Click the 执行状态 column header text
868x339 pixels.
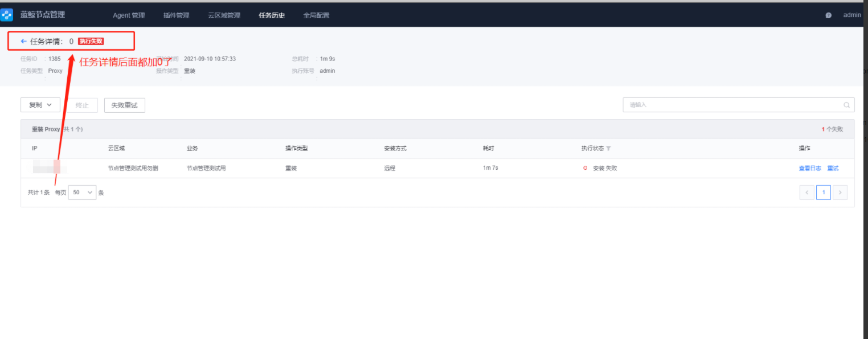click(592, 149)
